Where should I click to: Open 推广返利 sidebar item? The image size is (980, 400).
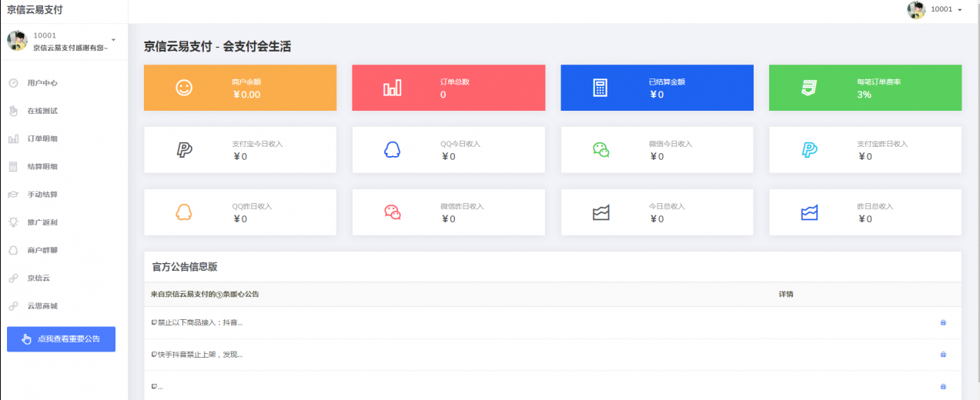tap(42, 222)
